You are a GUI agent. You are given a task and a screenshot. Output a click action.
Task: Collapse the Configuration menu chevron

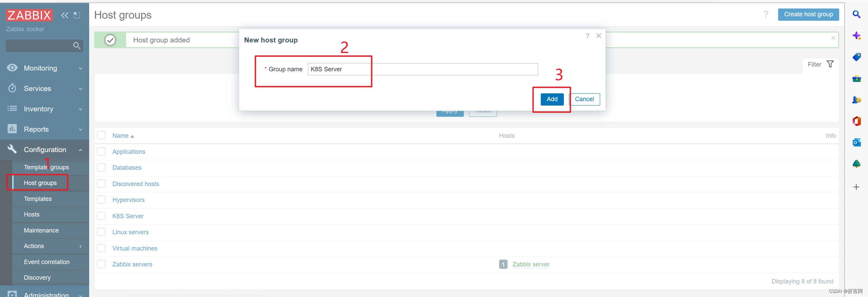[x=81, y=150]
